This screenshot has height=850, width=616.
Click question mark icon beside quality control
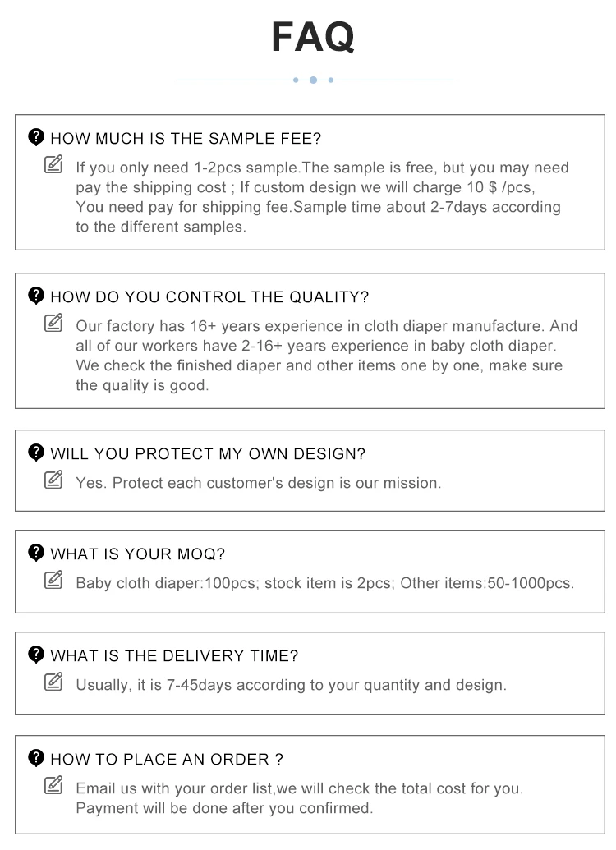click(36, 296)
